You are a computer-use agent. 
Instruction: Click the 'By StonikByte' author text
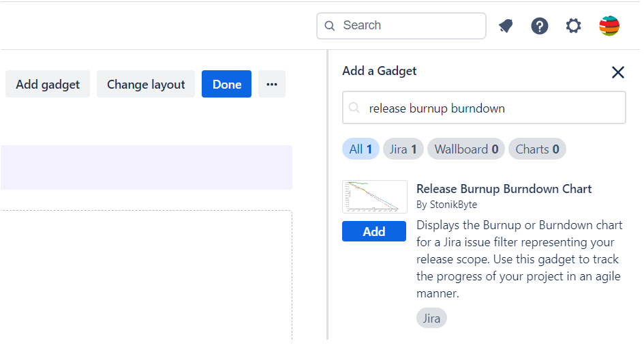tap(447, 205)
